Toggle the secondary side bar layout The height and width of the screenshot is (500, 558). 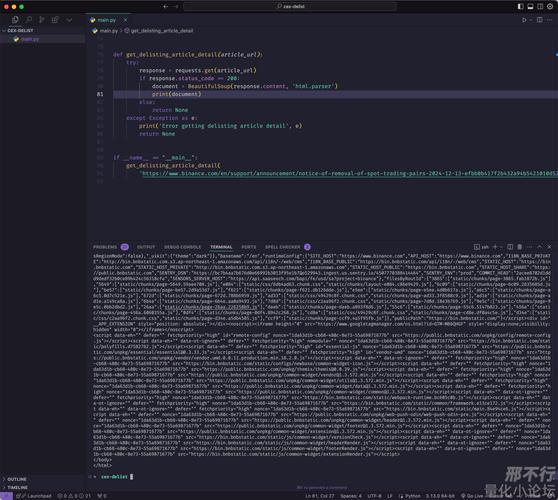point(540,6)
